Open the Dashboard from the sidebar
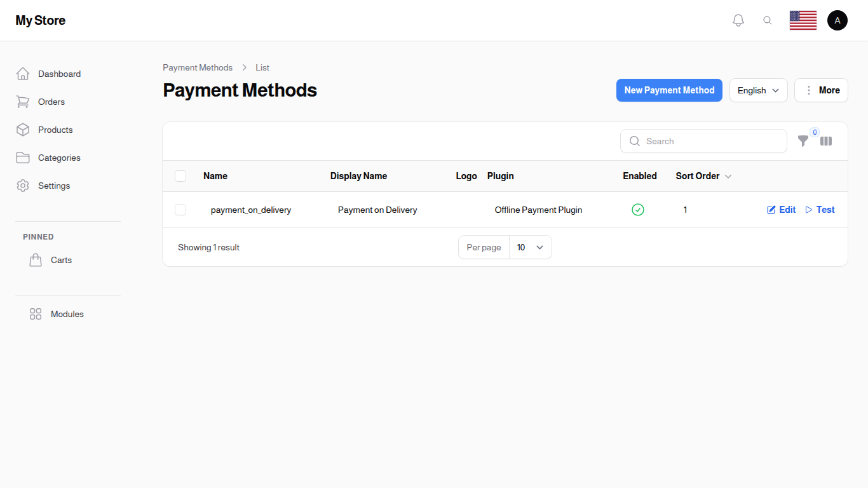868x488 pixels. click(x=59, y=74)
